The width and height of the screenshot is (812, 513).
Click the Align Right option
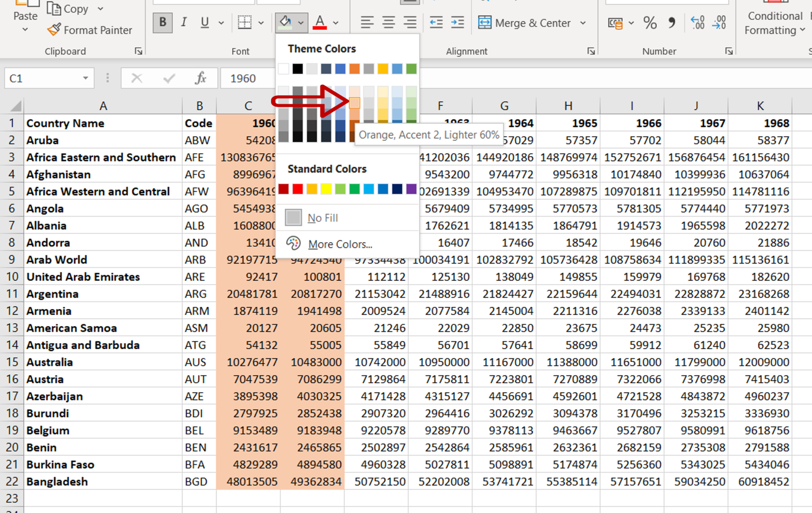click(410, 23)
